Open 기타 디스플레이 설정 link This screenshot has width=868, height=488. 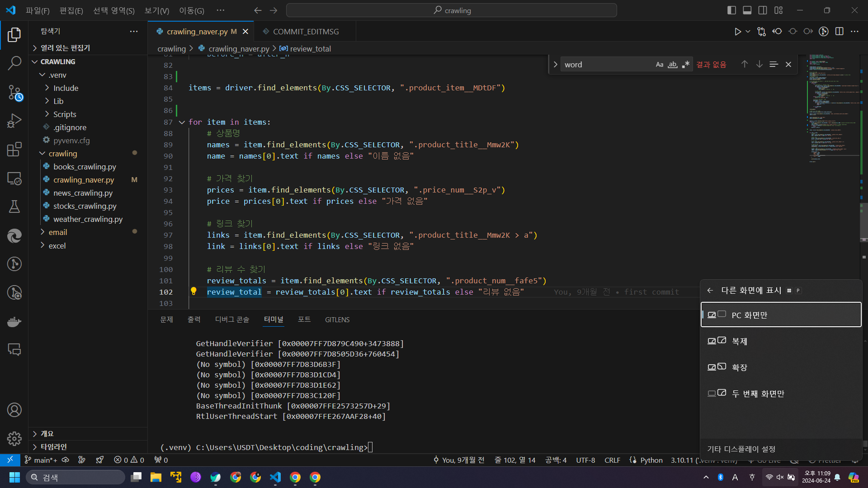coord(741,449)
